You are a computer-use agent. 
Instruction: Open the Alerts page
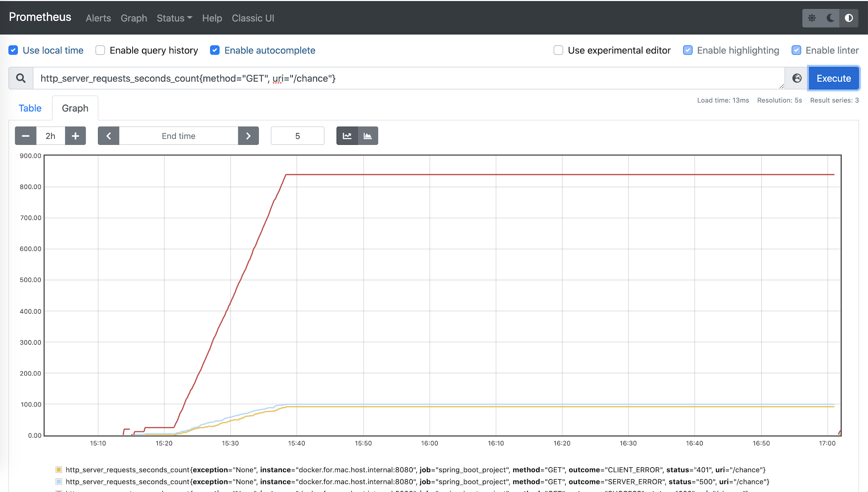pyautogui.click(x=98, y=18)
